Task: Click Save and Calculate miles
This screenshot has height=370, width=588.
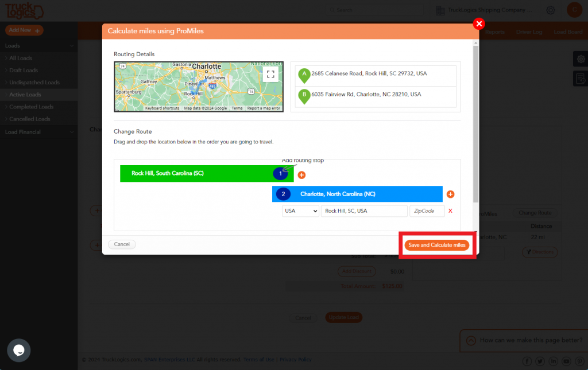Action: pyautogui.click(x=437, y=245)
